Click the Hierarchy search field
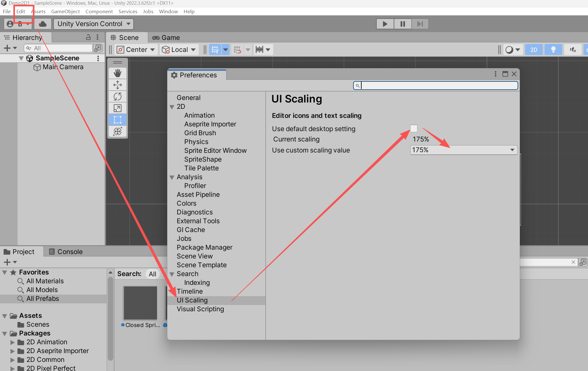This screenshot has height=371, width=588. pos(58,48)
